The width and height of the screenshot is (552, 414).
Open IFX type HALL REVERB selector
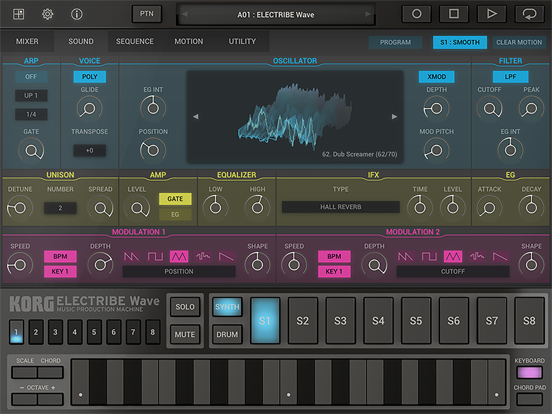[340, 207]
